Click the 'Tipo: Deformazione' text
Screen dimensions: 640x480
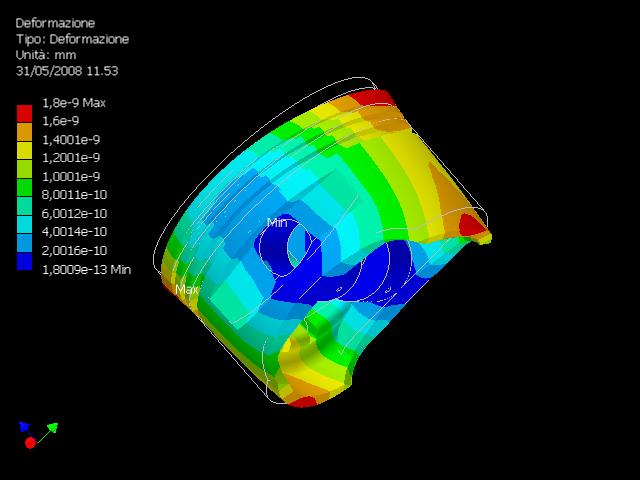(72, 39)
